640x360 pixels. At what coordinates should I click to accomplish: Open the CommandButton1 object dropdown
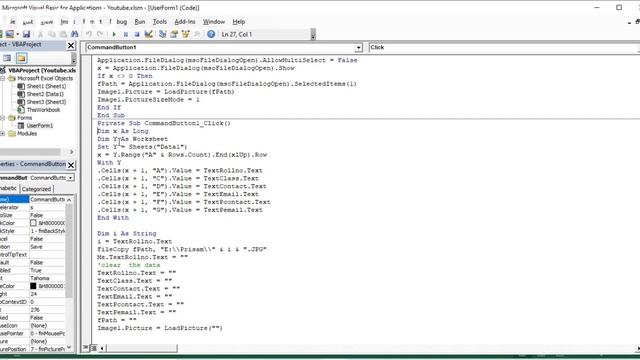click(358, 48)
